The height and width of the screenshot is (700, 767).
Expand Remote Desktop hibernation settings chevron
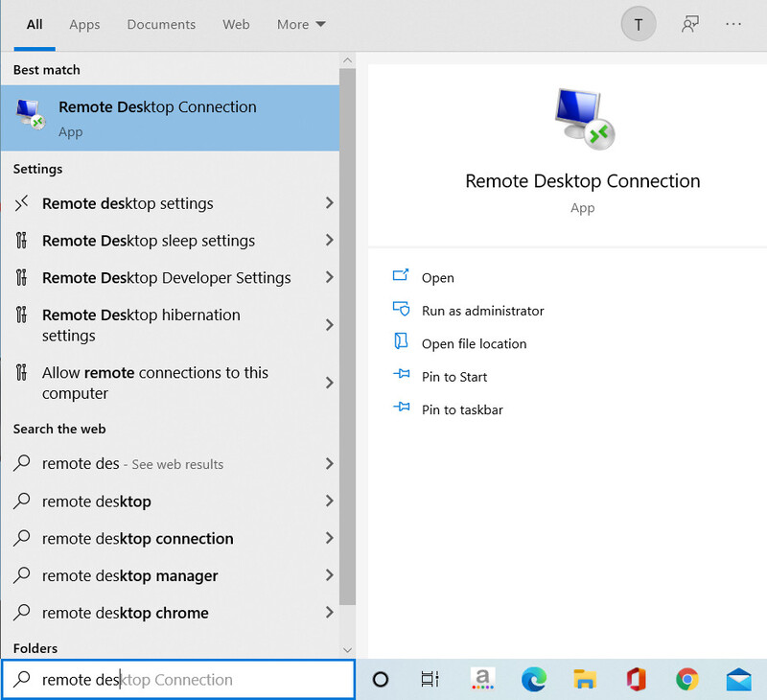coord(330,325)
